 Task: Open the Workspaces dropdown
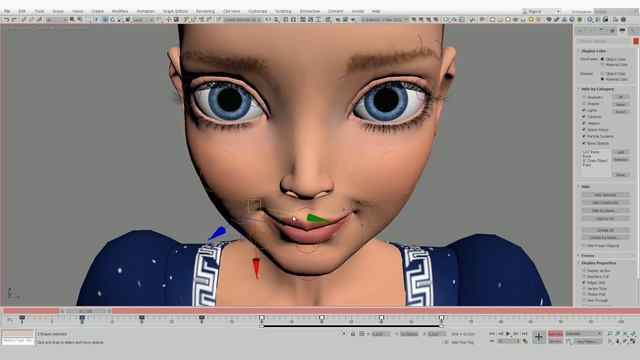coord(616,11)
